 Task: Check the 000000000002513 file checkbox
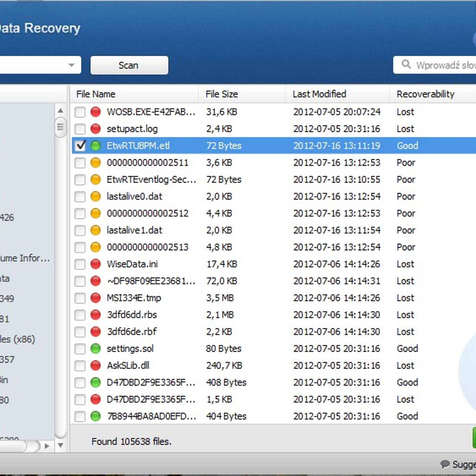[80, 247]
